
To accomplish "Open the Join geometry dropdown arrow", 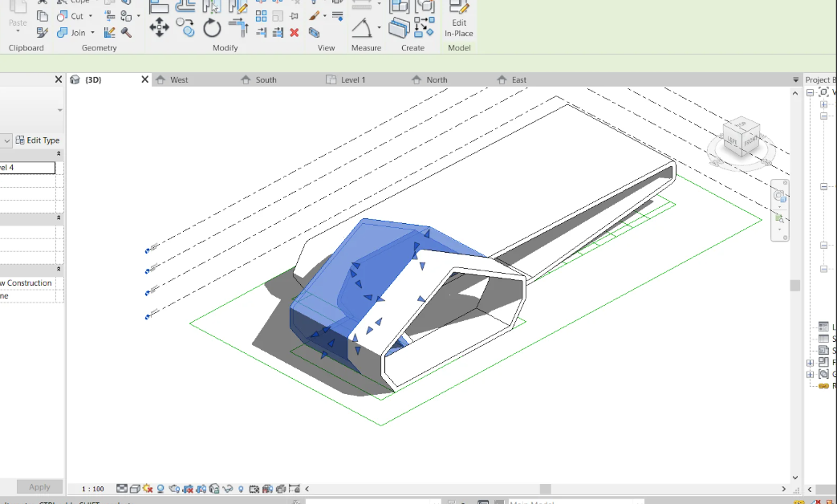I will [x=92, y=33].
